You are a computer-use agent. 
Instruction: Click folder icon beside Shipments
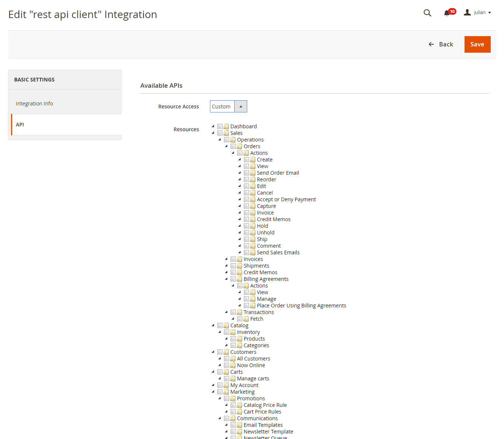point(239,266)
